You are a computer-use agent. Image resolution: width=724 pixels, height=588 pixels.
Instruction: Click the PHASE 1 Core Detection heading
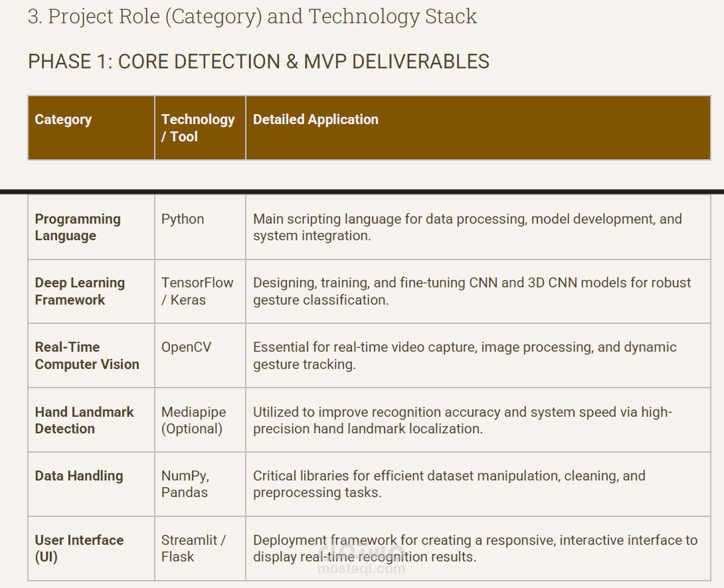point(258,62)
